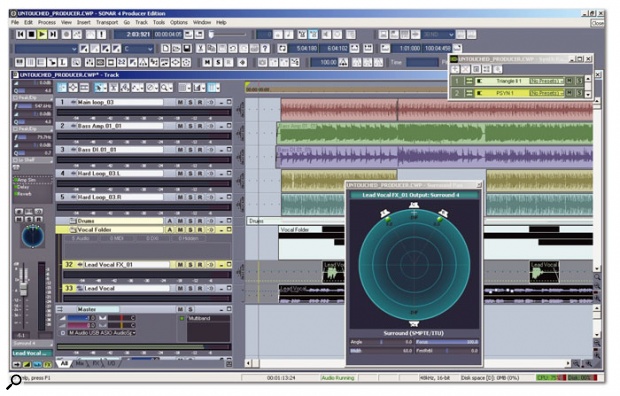Select the 'All' tab in track pane
The image size is (620, 396).
[64, 363]
